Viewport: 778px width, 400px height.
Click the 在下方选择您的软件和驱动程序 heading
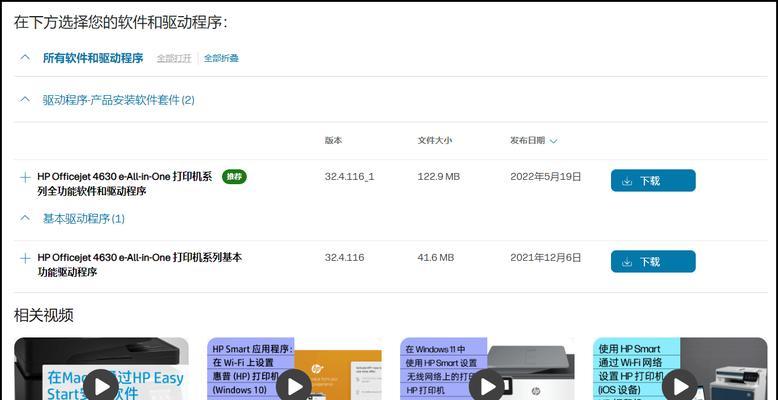point(121,22)
